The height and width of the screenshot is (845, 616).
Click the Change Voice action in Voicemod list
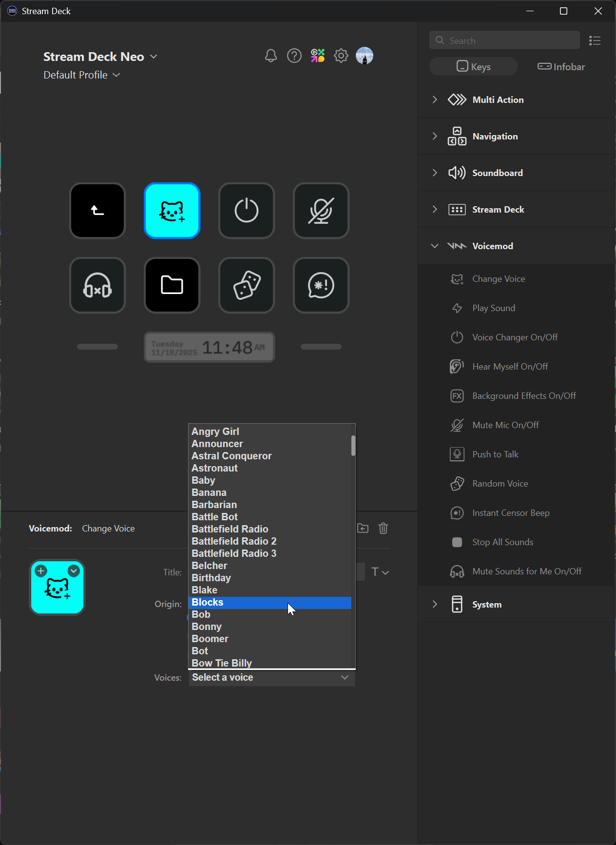pos(517,279)
